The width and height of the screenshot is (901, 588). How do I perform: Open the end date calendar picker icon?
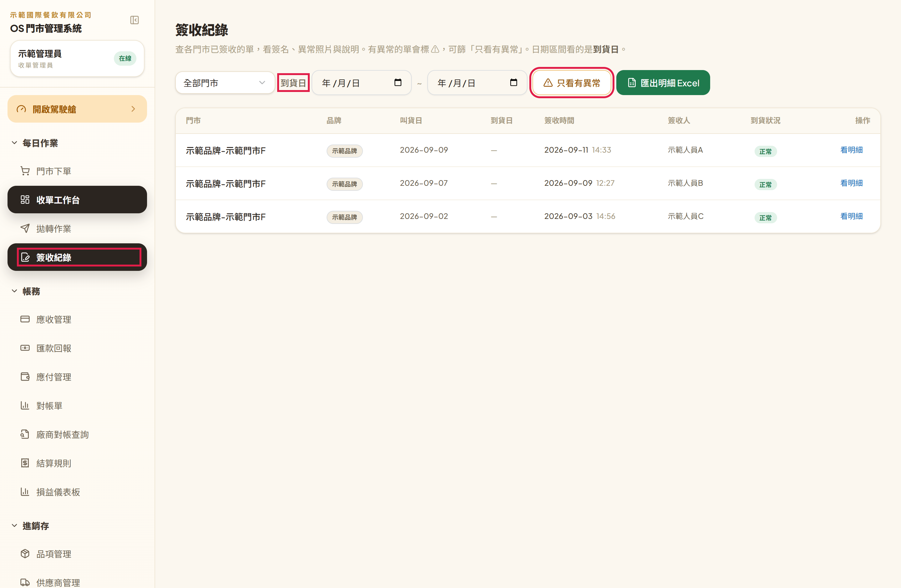pos(514,83)
